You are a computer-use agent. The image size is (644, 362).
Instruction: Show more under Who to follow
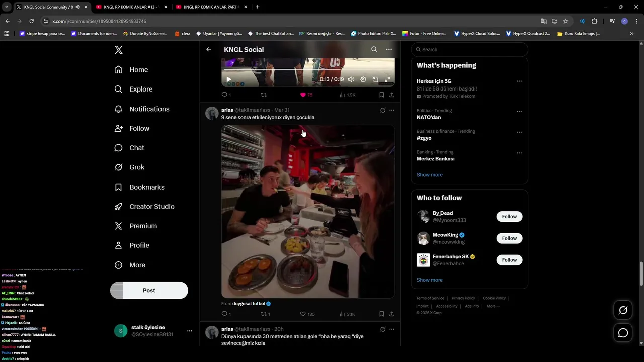[x=430, y=280]
